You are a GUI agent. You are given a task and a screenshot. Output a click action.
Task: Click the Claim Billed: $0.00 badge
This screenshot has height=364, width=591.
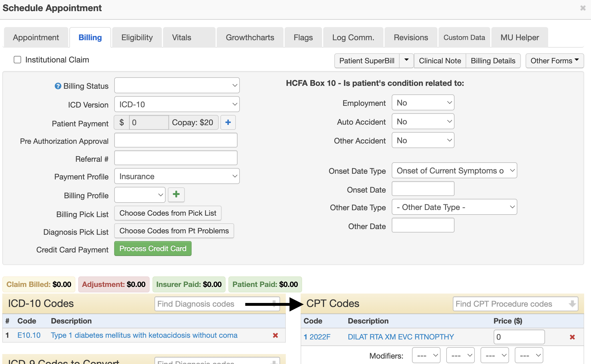[x=39, y=284]
